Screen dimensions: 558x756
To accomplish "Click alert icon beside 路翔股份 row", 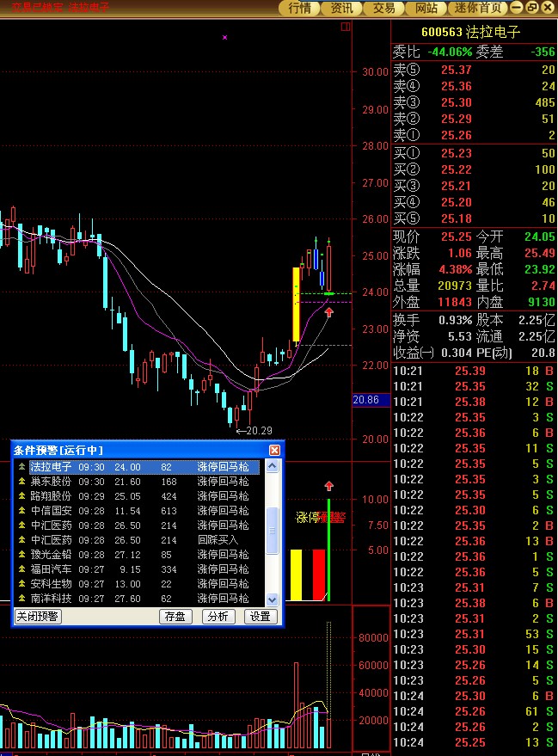I will click(21, 495).
